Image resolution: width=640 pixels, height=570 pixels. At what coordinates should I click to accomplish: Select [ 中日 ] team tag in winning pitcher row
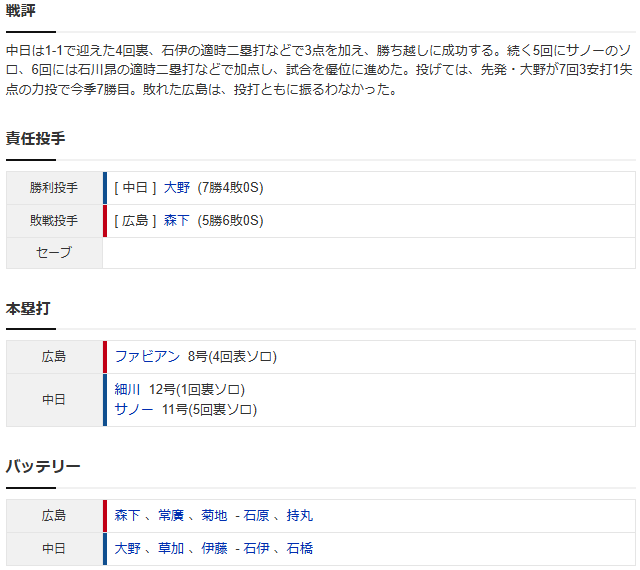(x=135, y=188)
